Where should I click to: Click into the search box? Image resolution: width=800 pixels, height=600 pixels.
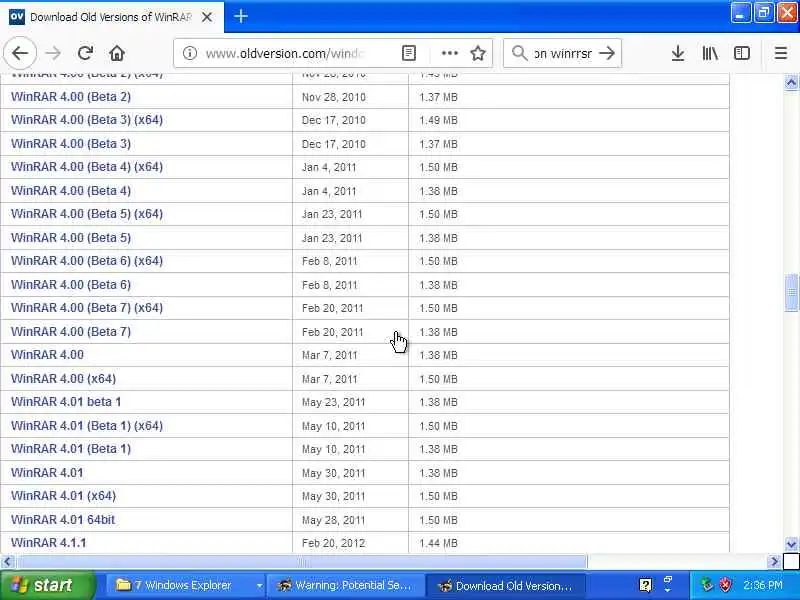click(563, 53)
